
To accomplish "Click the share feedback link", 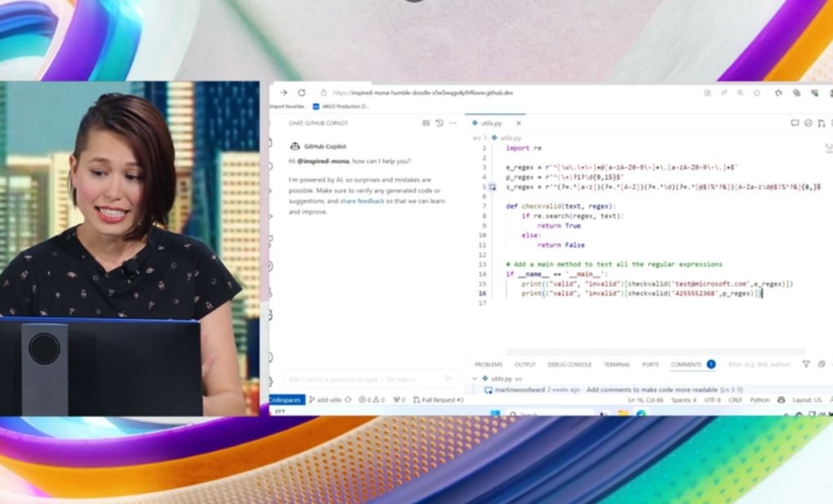I will tap(362, 201).
